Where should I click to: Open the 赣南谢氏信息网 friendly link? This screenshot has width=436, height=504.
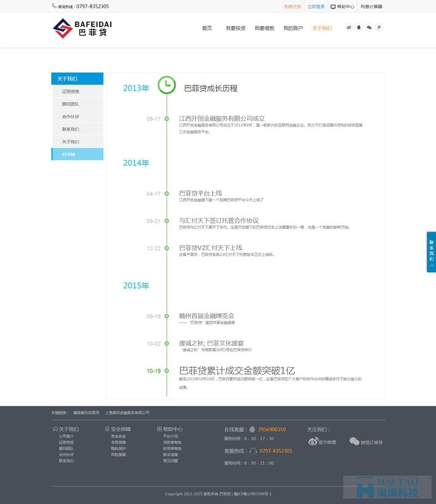click(x=86, y=413)
